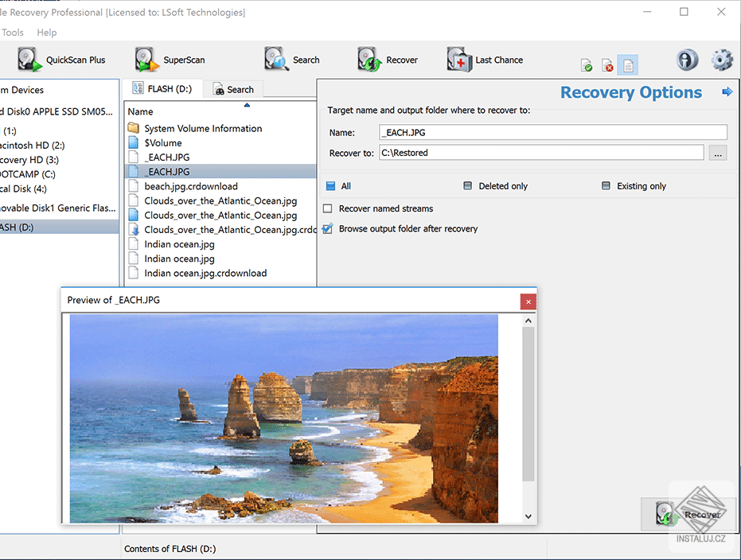Viewport: 741px width, 560px height.
Task: Switch to the Search tab
Action: (234, 89)
